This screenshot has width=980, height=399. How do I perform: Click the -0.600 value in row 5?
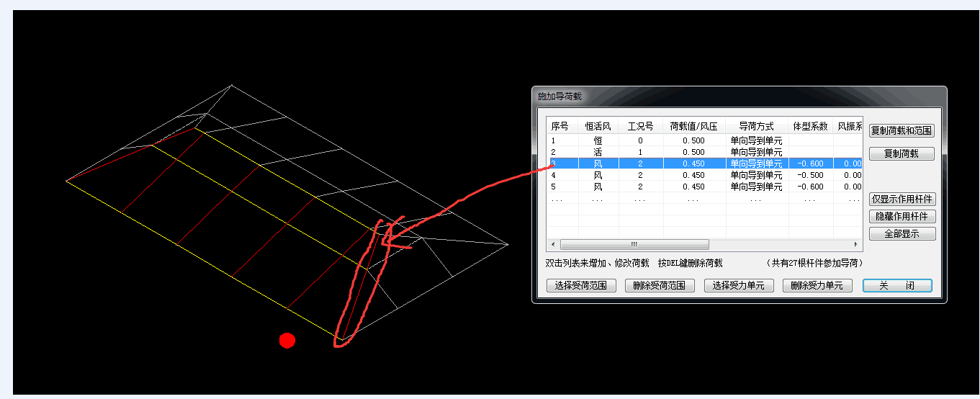pyautogui.click(x=810, y=187)
